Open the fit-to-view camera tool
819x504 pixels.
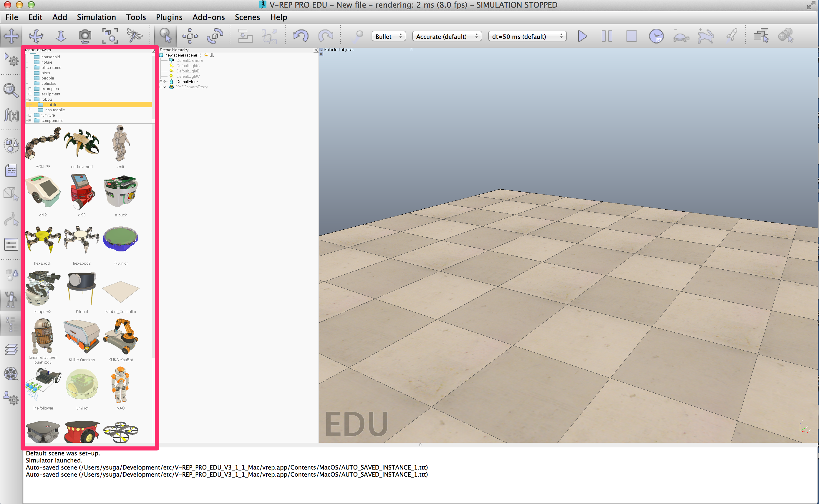coord(110,36)
